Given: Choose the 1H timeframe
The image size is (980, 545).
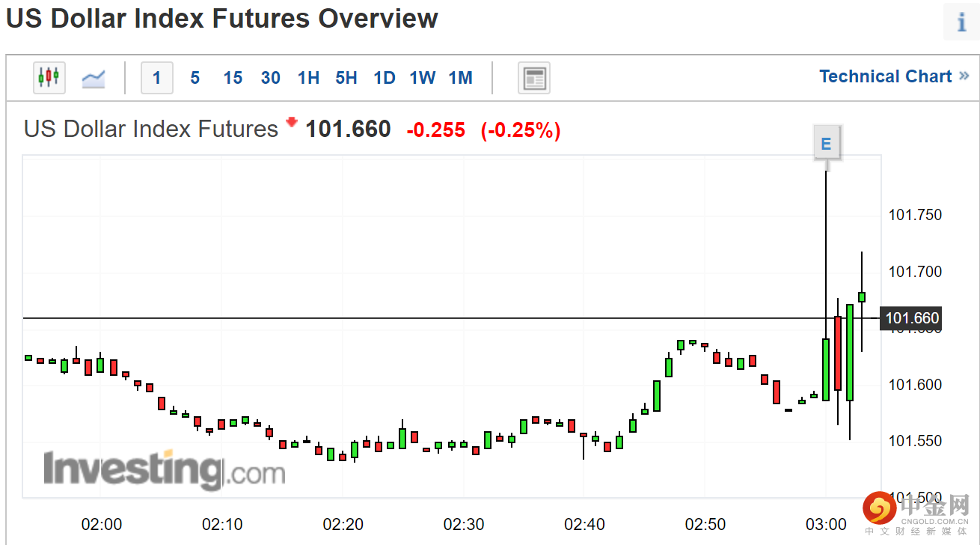Looking at the screenshot, I should pyautogui.click(x=308, y=78).
